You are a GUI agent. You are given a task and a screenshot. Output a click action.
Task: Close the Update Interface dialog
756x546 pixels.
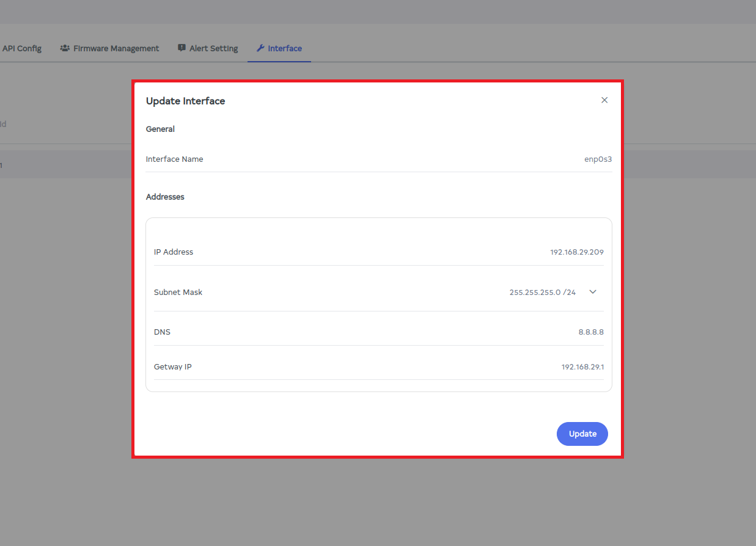click(604, 100)
